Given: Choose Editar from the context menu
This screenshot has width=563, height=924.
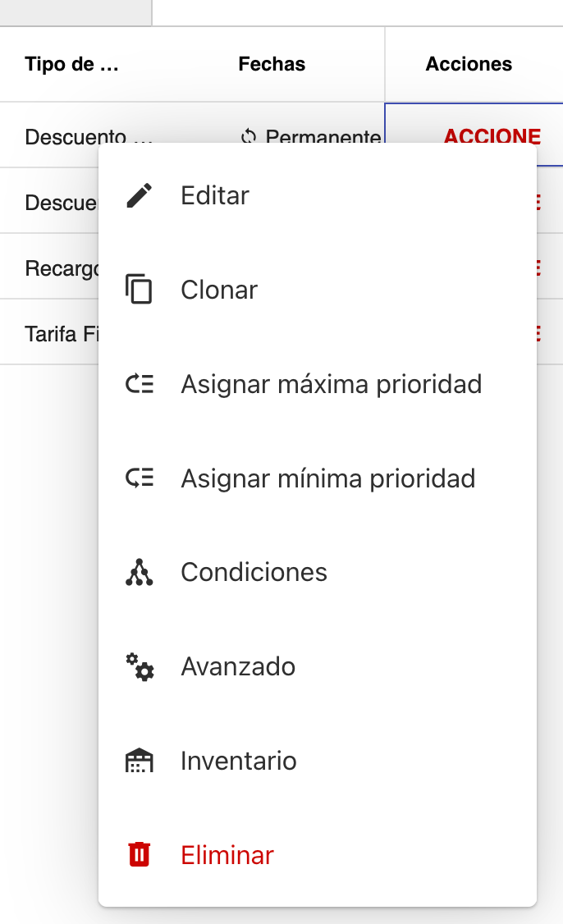Looking at the screenshot, I should 214,194.
